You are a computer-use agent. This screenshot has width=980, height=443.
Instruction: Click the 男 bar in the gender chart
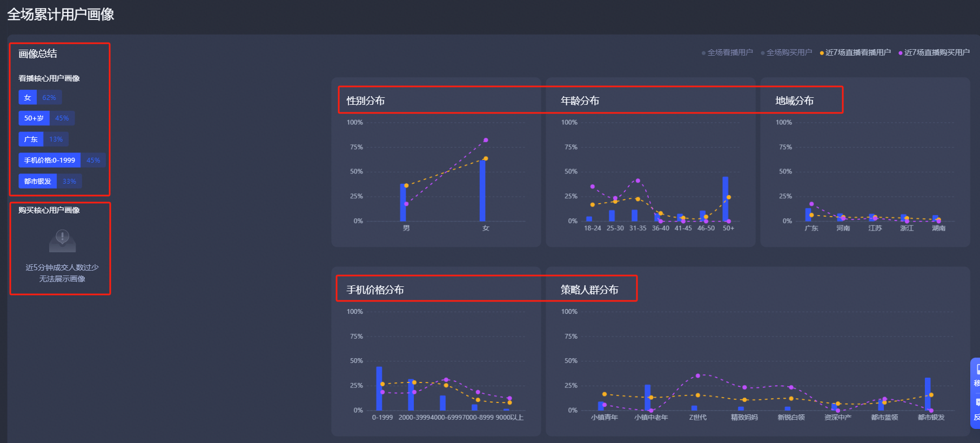click(403, 203)
